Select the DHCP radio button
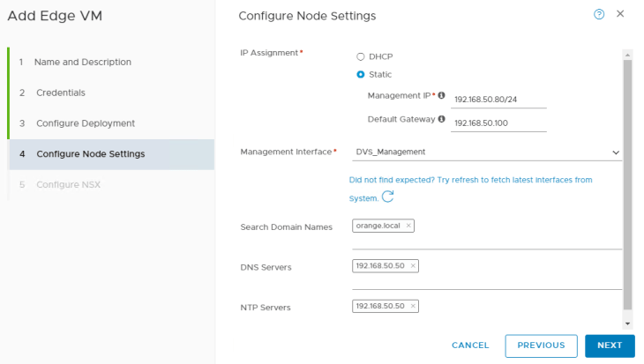Screen dimensions: 644x364 pos(360,56)
